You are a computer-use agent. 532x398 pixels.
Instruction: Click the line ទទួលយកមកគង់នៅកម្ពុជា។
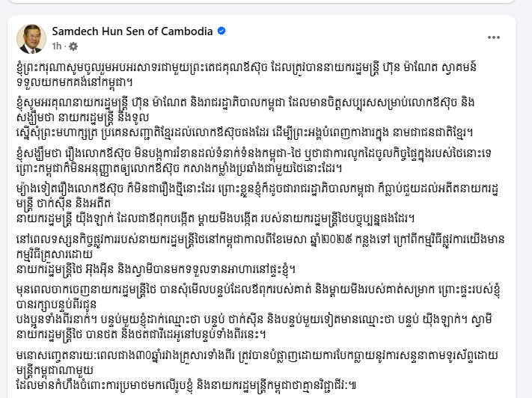(x=75, y=82)
